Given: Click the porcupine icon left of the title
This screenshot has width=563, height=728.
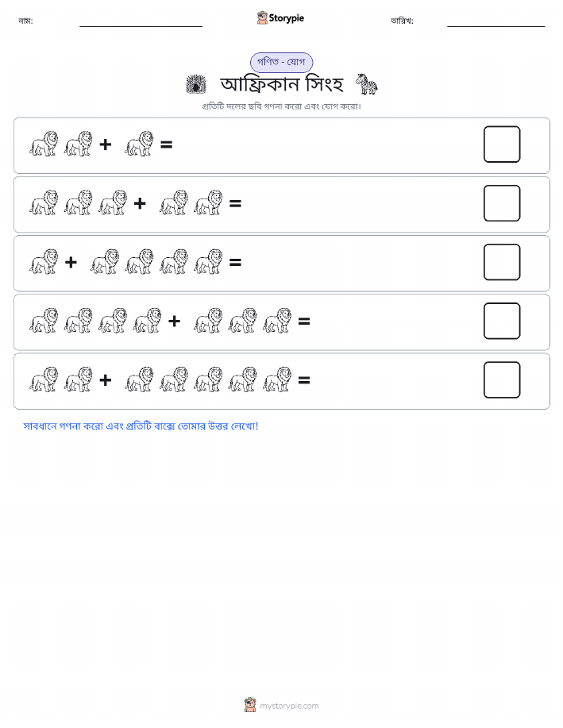Looking at the screenshot, I should (x=196, y=84).
